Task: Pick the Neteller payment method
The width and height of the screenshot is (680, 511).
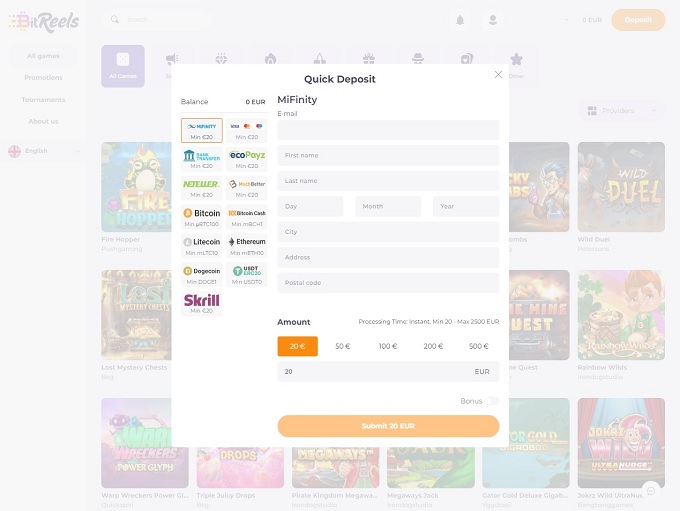Action: click(202, 187)
